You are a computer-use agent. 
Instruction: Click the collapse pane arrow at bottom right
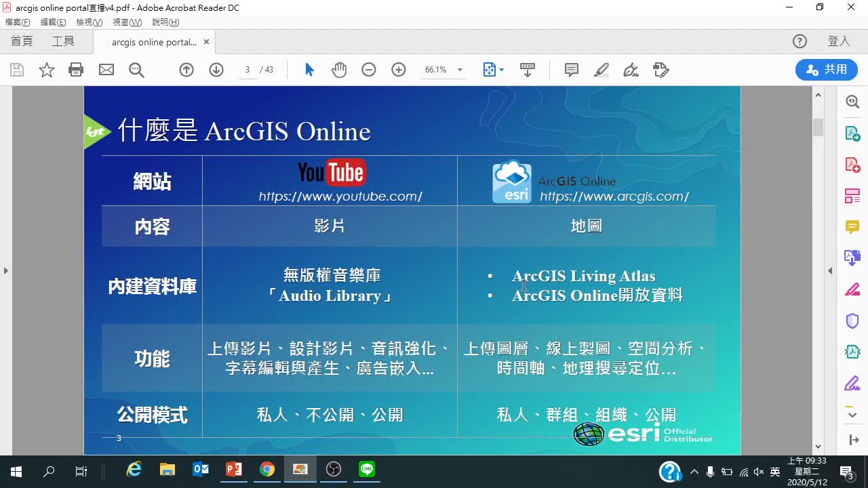pos(854,440)
